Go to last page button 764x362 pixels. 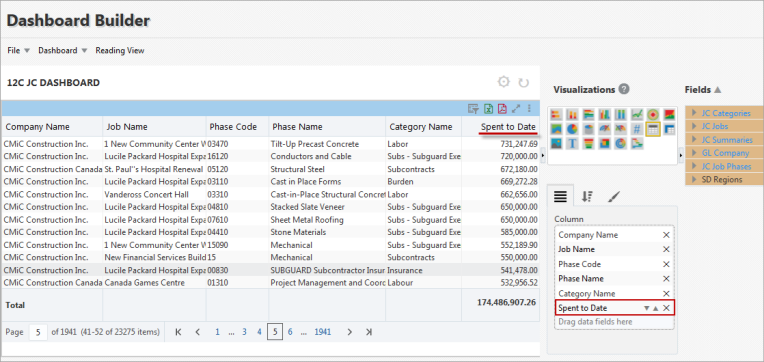pyautogui.click(x=369, y=332)
